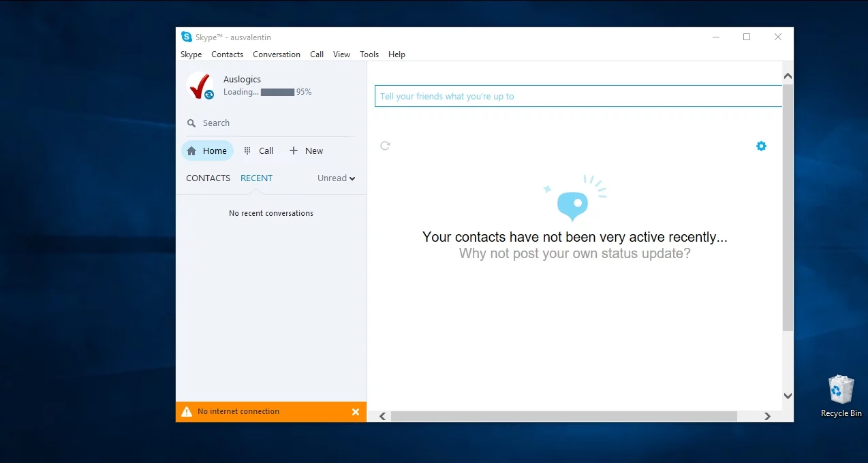Click the settings gear icon

(761, 146)
